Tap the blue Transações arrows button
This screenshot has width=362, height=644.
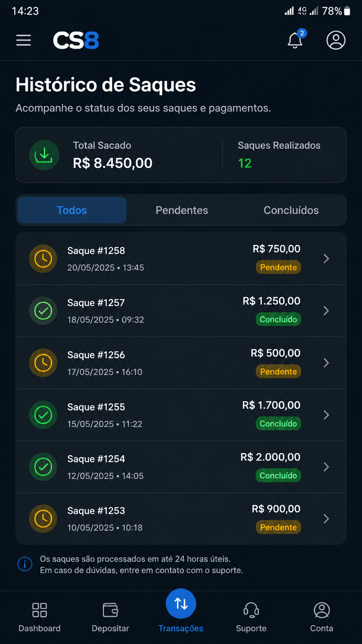tap(181, 604)
